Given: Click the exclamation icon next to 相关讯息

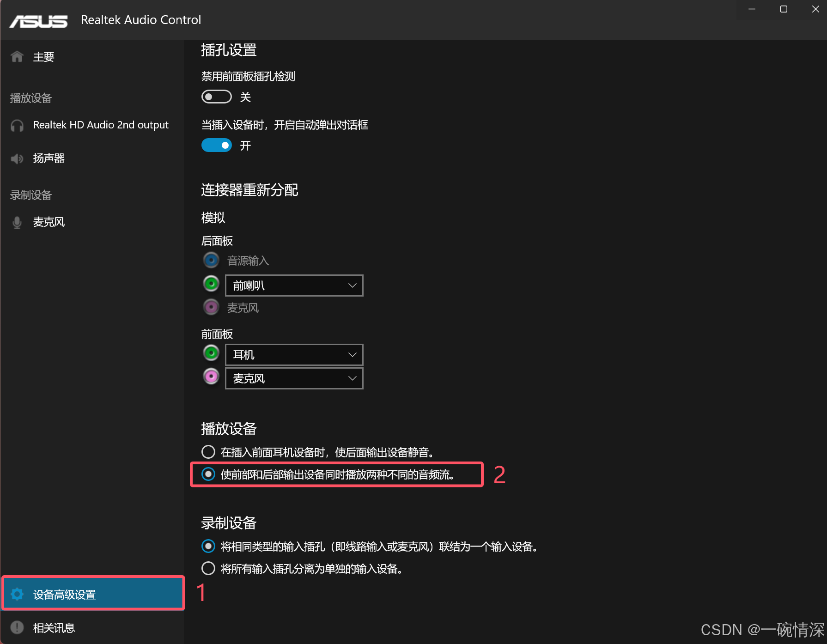Looking at the screenshot, I should coord(17,627).
